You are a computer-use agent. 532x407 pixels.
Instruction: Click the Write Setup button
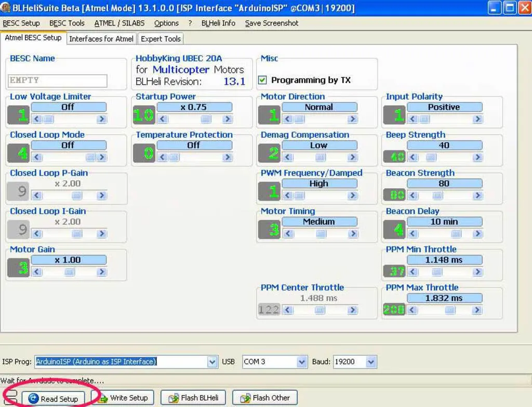coord(123,398)
